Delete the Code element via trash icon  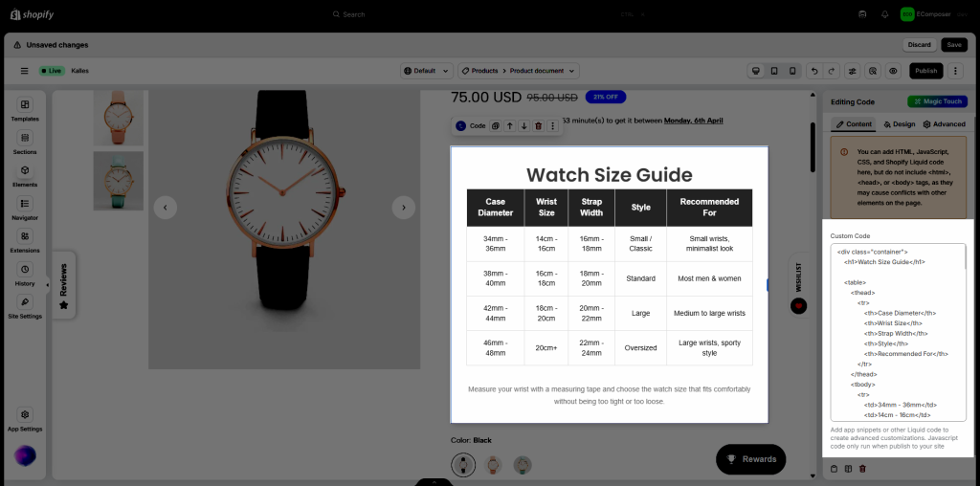click(538, 126)
